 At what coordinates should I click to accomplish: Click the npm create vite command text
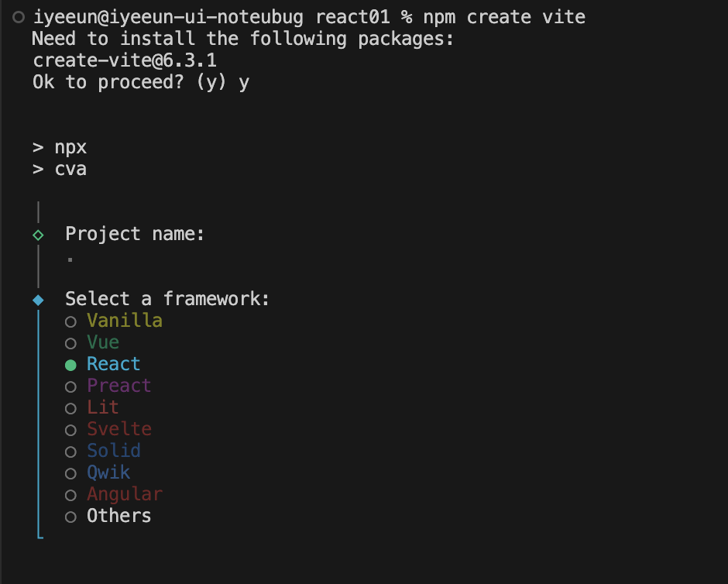[x=504, y=17]
